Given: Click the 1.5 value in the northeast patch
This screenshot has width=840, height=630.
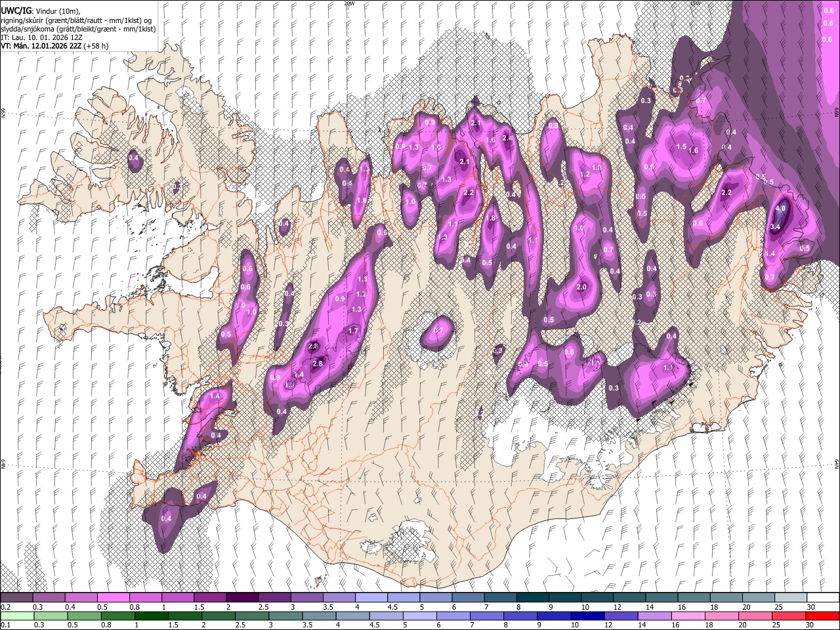Looking at the screenshot, I should [x=681, y=147].
